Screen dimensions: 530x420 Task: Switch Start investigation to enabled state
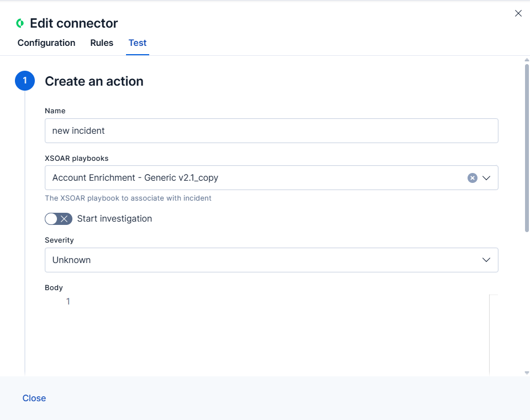click(58, 219)
